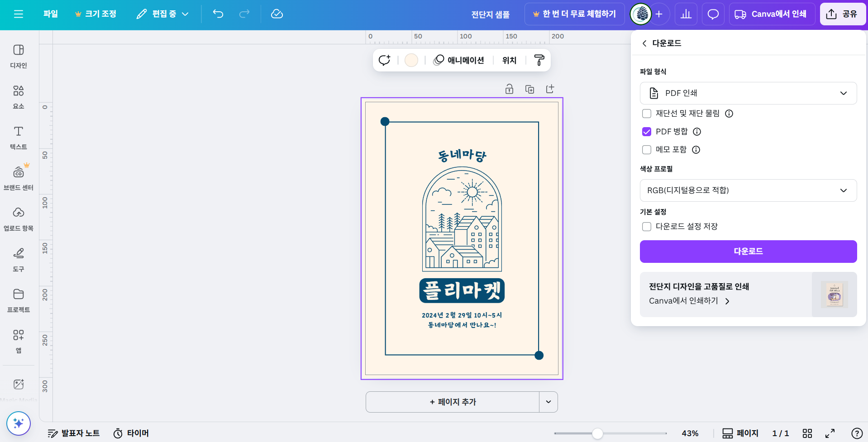The height and width of the screenshot is (442, 868).
Task: Open the 크기 조정 menu
Action: (x=95, y=14)
